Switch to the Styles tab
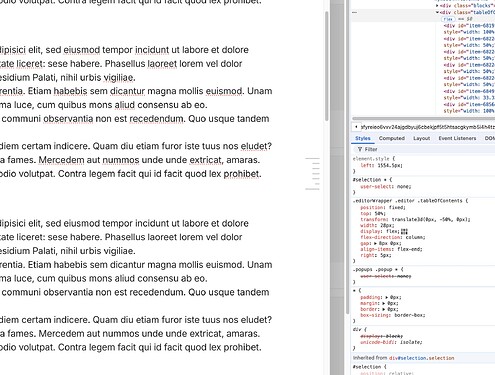Image resolution: width=495 pixels, height=375 pixels. tap(363, 138)
